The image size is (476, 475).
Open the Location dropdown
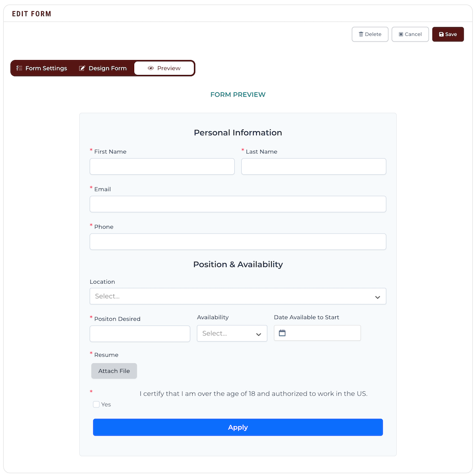point(238,296)
